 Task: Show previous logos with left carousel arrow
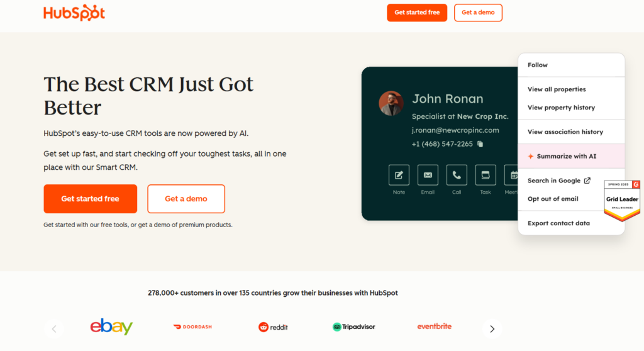pos(54,329)
